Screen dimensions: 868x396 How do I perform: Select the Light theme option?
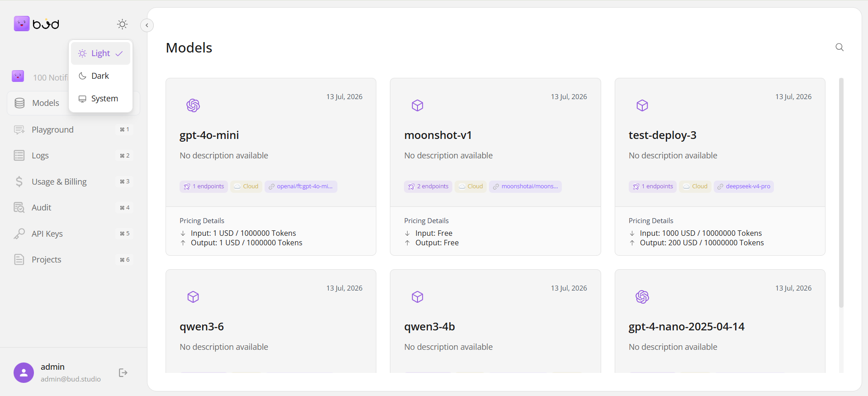(100, 53)
